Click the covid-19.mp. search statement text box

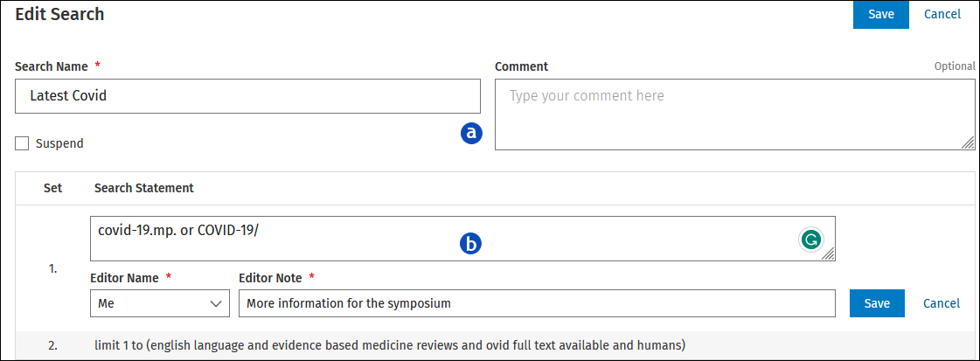pos(462,239)
